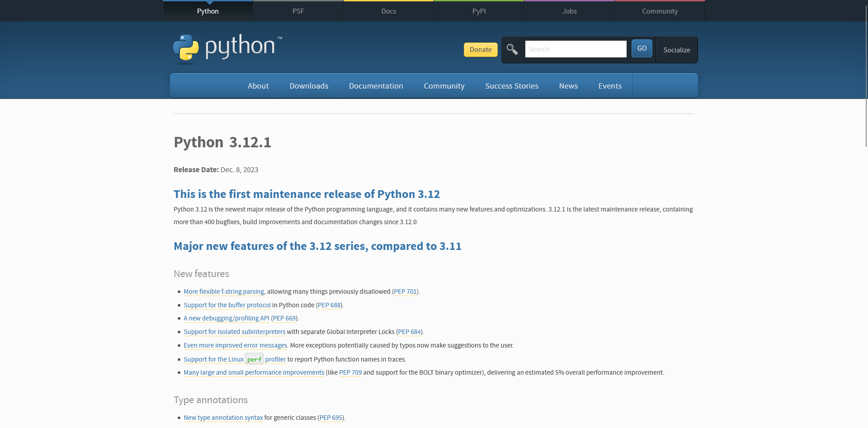This screenshot has width=868, height=428.
Task: Click the magnifying glass search icon
Action: pyautogui.click(x=512, y=49)
